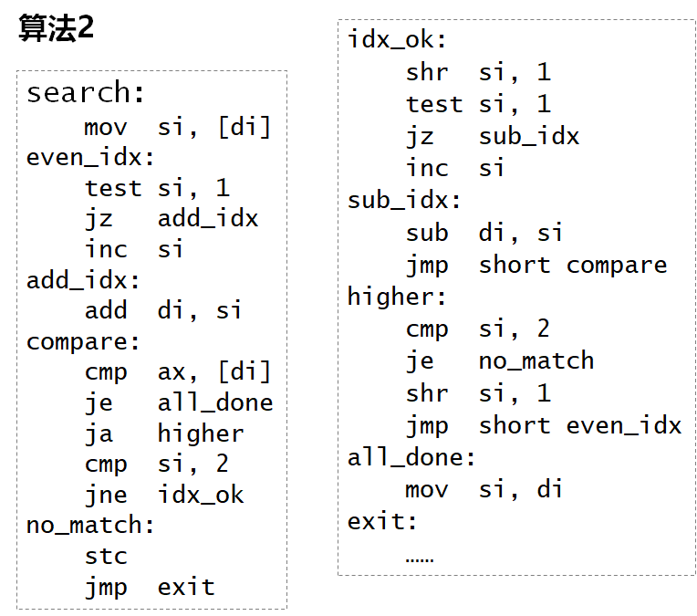Image resolution: width=697 pixels, height=616 pixels.
Task: Click the no_match: label
Action: [90, 526]
